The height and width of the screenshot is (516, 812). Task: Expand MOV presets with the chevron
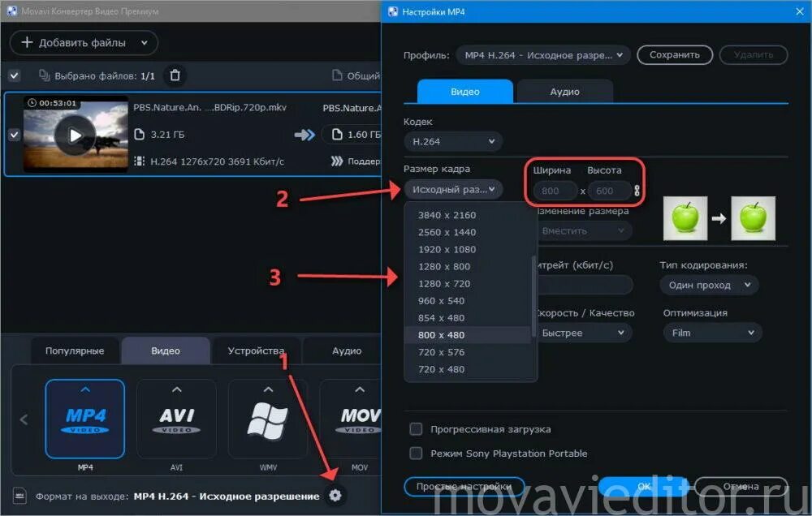(360, 389)
